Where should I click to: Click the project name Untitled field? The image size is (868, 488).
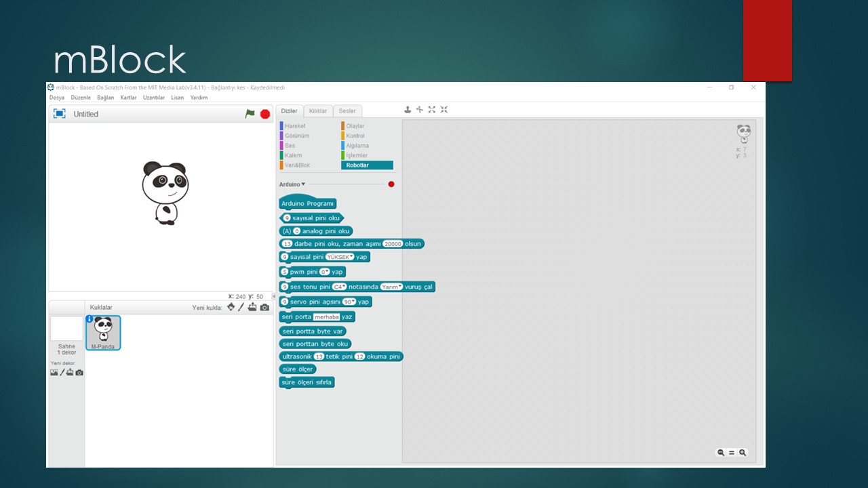point(86,114)
